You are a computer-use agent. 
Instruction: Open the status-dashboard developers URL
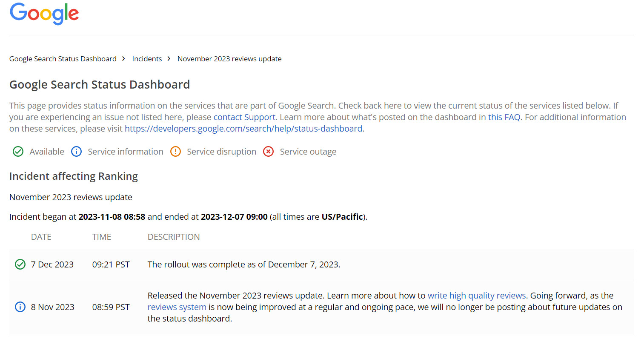(x=243, y=128)
